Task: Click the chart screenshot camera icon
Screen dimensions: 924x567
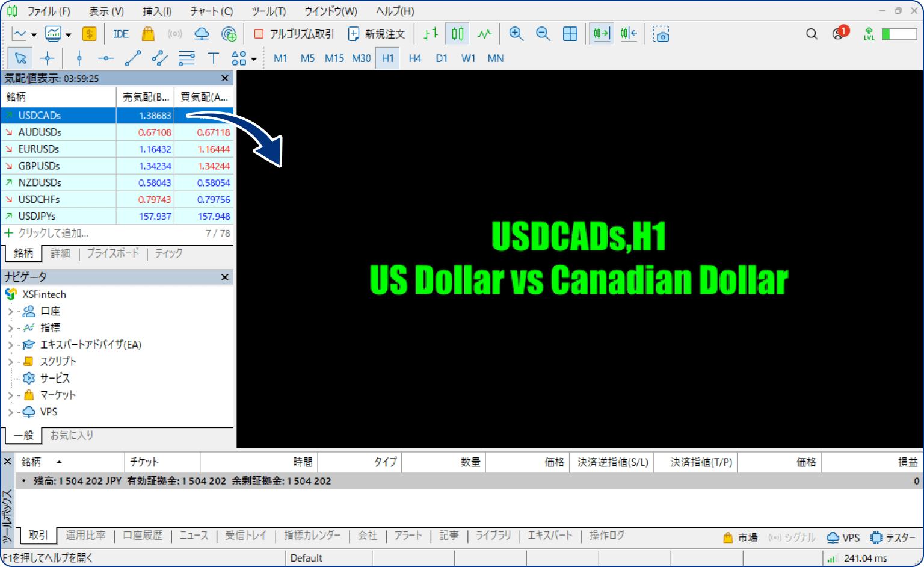Action: click(661, 34)
